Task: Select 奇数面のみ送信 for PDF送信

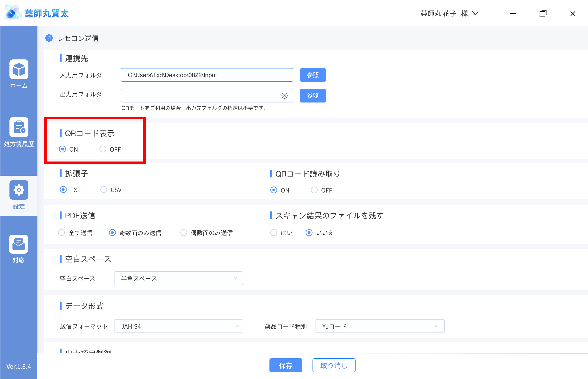Action: [x=112, y=233]
